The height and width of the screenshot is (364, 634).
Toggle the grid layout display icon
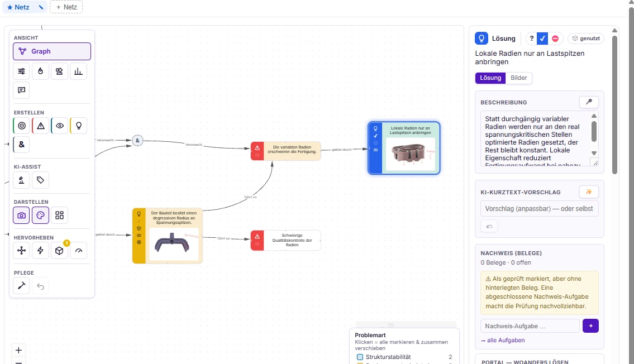(59, 215)
